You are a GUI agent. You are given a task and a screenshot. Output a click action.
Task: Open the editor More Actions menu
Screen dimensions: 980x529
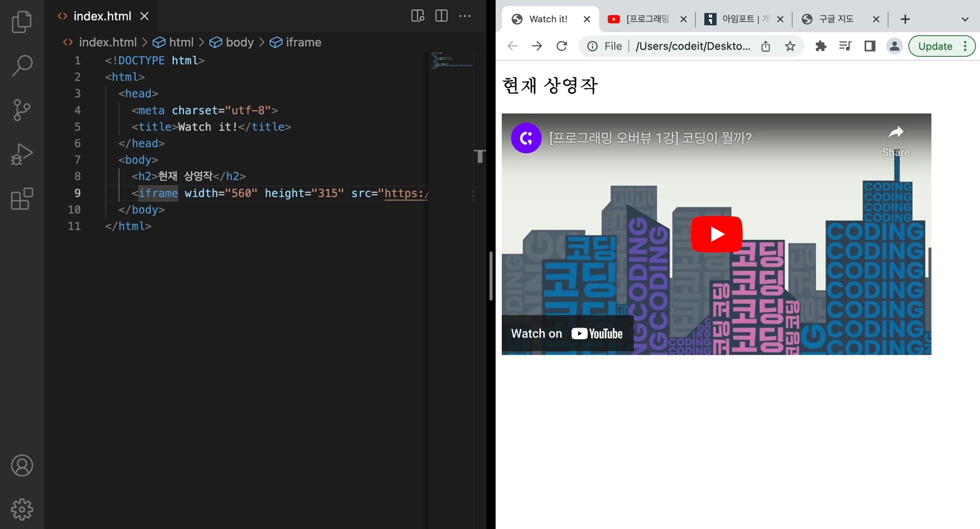point(465,16)
